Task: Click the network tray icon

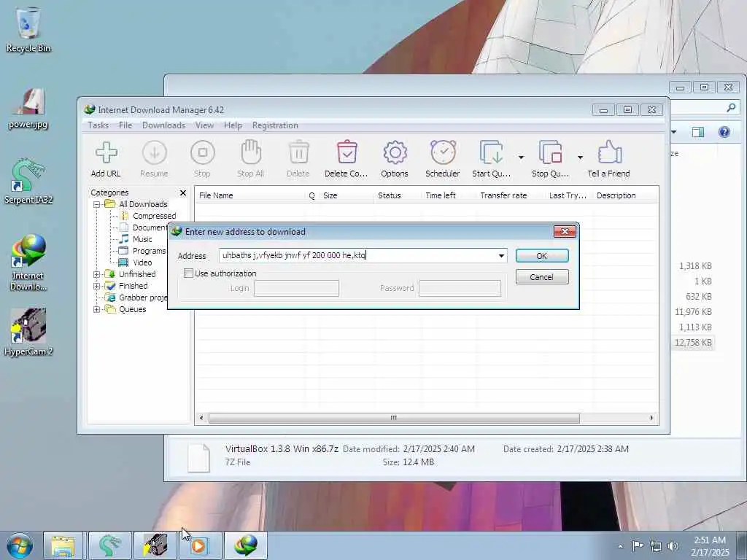Action: click(x=656, y=545)
